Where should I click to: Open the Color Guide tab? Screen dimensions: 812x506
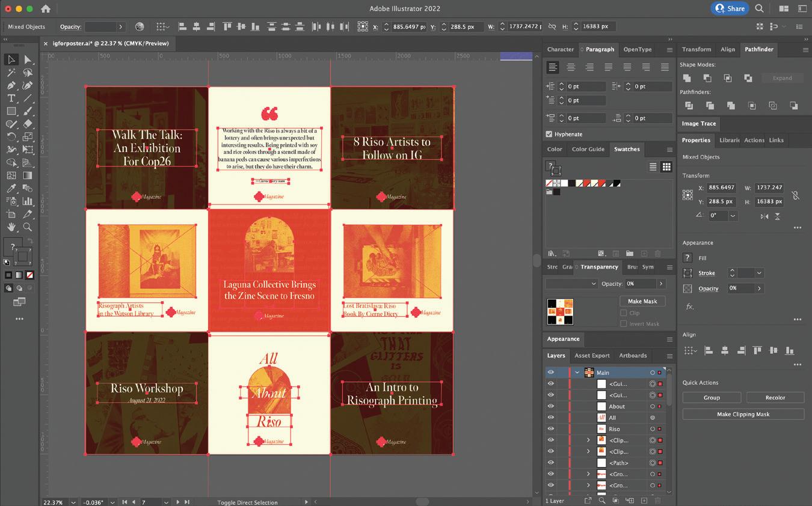[588, 149]
